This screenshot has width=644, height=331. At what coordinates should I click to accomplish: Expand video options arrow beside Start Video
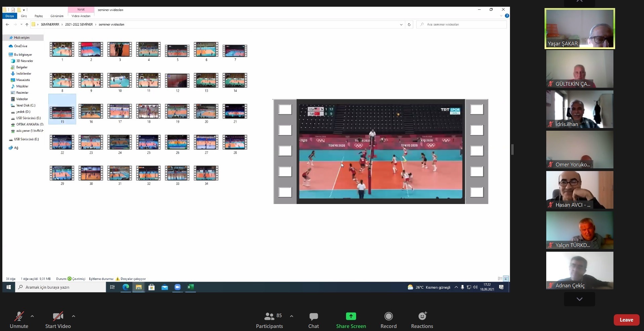click(x=74, y=316)
